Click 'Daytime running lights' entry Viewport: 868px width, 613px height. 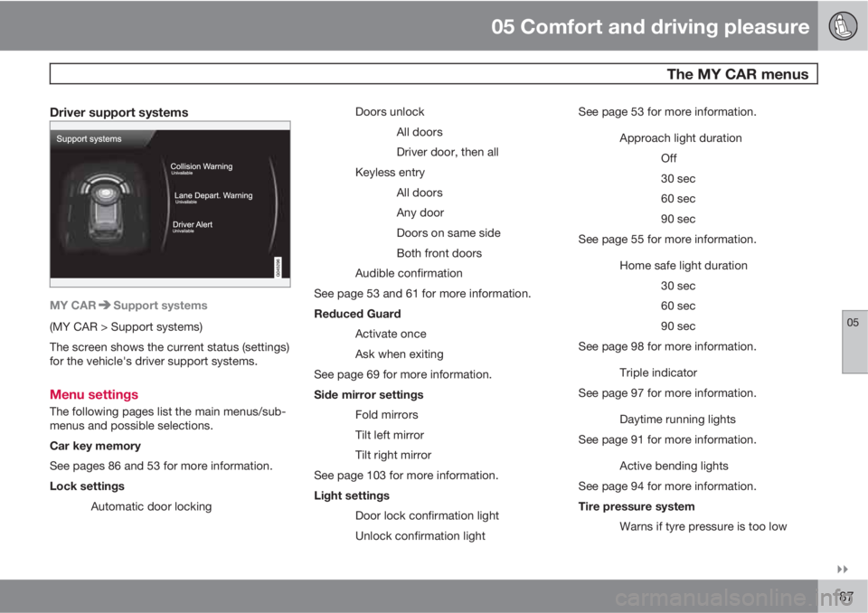pos(677,420)
